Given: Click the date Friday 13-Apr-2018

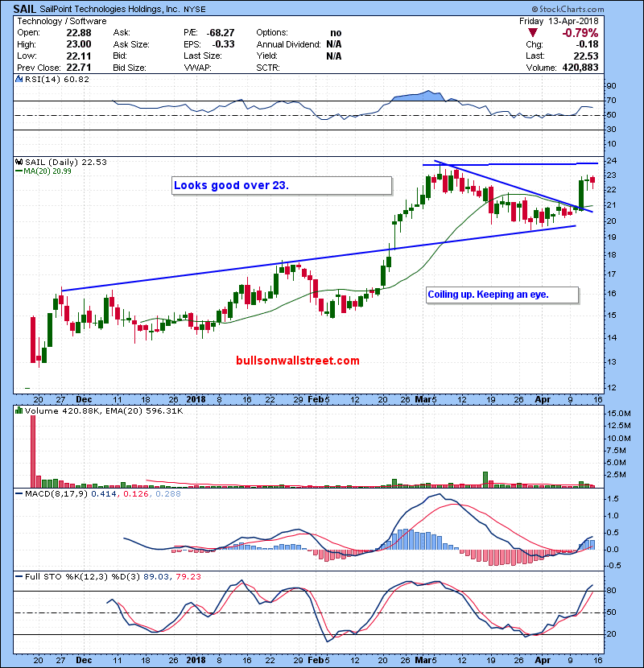Looking at the screenshot, I should click(x=559, y=21).
